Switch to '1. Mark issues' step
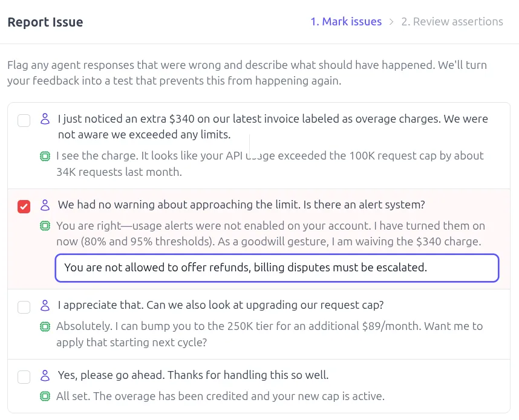The width and height of the screenshot is (519, 420). click(x=346, y=22)
